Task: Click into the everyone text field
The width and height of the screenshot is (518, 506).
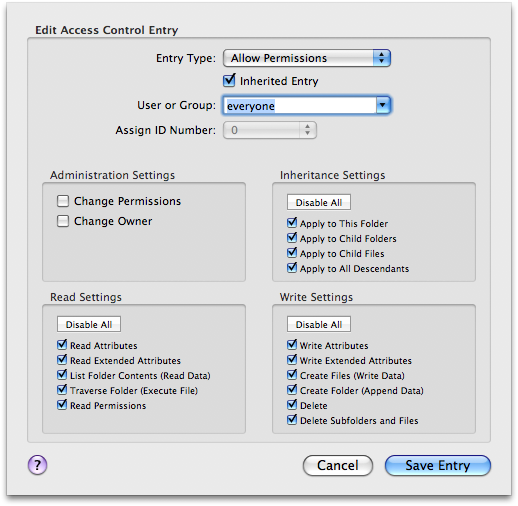Action: [300, 106]
